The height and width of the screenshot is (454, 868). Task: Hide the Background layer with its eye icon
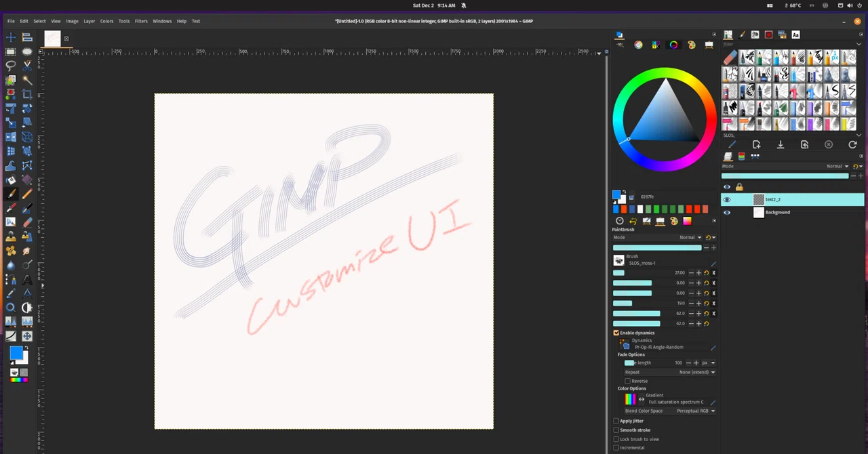click(x=727, y=212)
